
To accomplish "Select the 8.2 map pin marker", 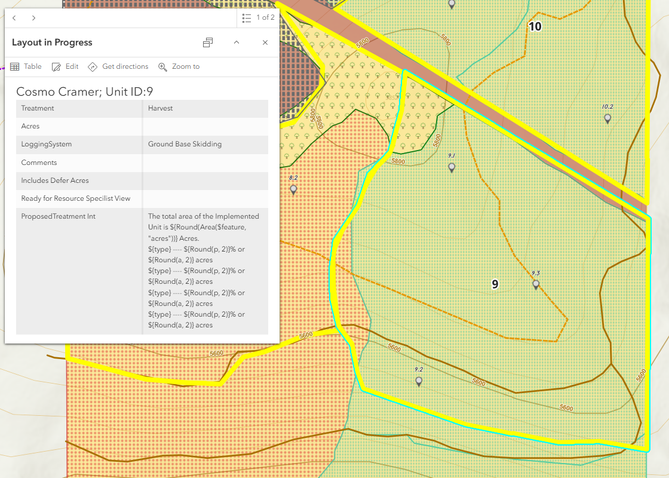I will pyautogui.click(x=293, y=189).
